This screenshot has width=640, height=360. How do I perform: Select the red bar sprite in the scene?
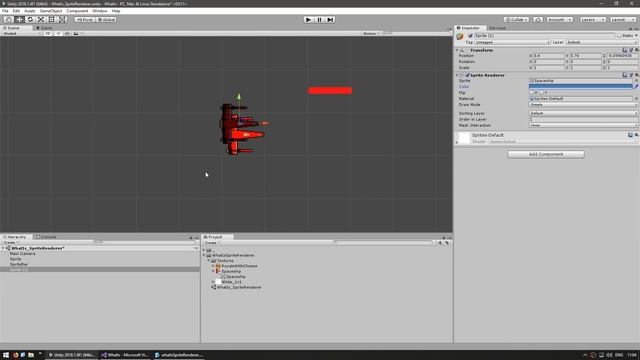(x=330, y=91)
